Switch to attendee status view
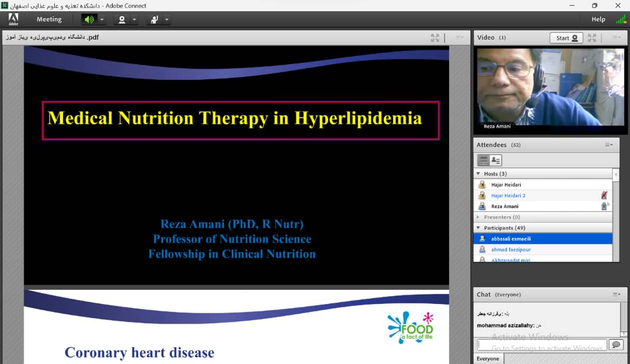Image resolution: width=630 pixels, height=364 pixels. pos(496,160)
